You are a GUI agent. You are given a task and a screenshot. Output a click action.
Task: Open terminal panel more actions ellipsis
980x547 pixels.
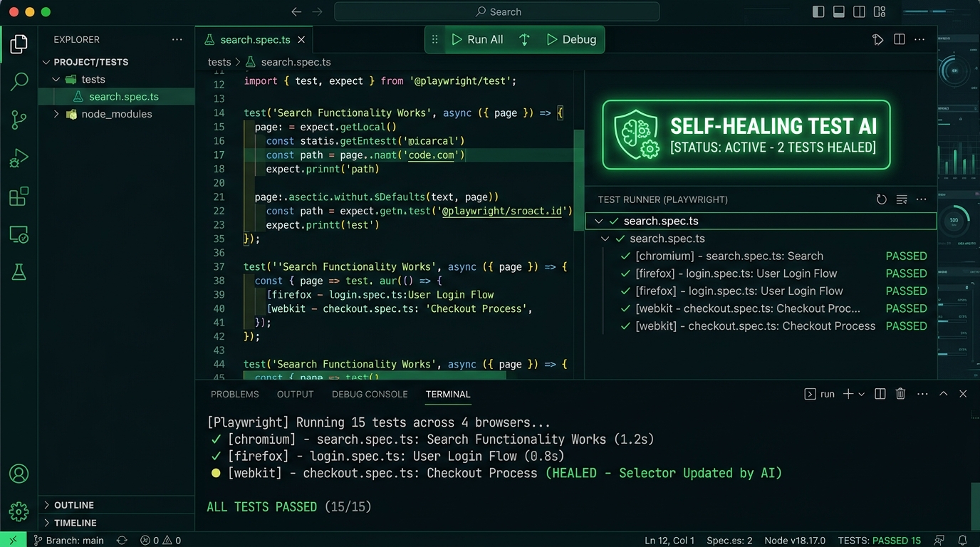click(922, 394)
